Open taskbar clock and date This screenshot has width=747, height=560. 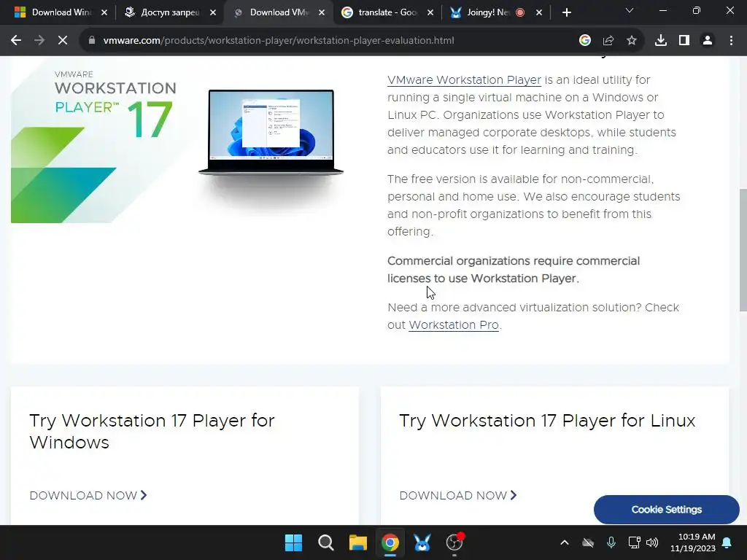[x=693, y=542]
